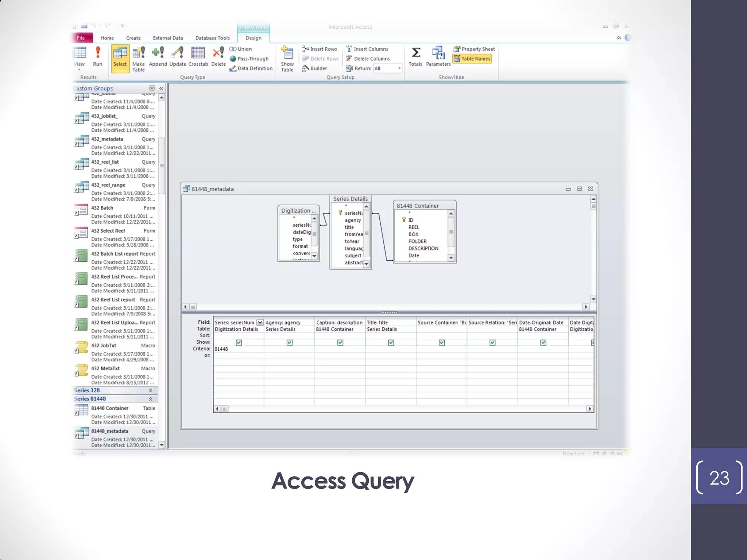747x560 pixels.
Task: Choose the Update query type
Action: [178, 57]
